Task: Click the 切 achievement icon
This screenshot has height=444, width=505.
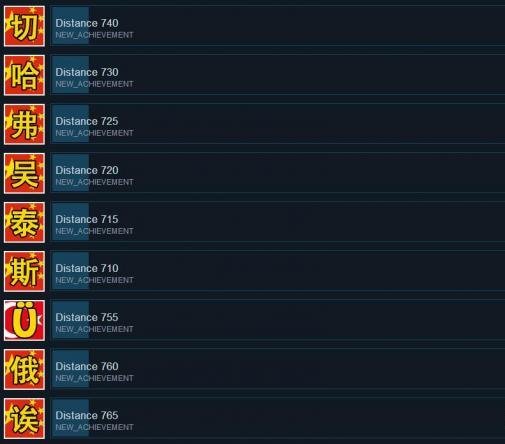Action: [24, 26]
